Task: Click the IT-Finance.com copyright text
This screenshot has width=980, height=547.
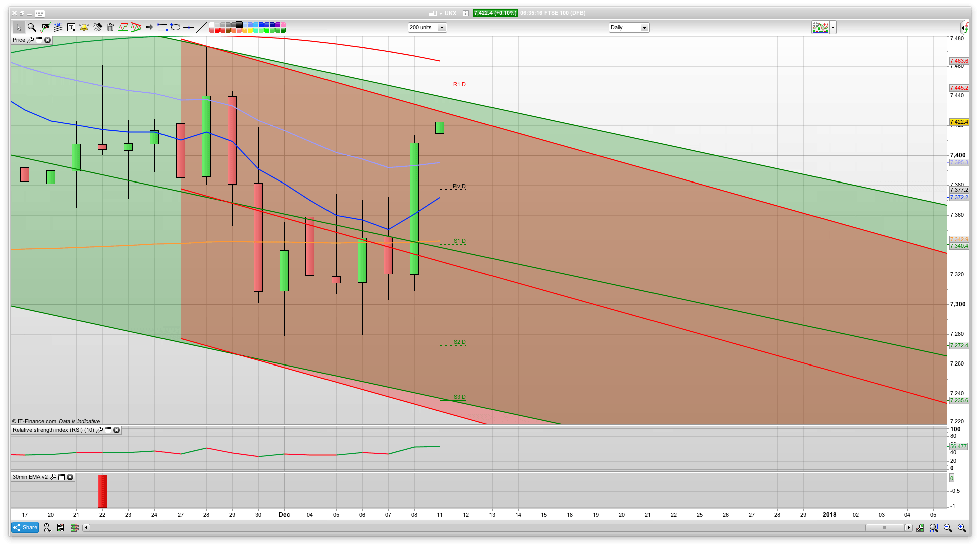Action: pyautogui.click(x=34, y=421)
